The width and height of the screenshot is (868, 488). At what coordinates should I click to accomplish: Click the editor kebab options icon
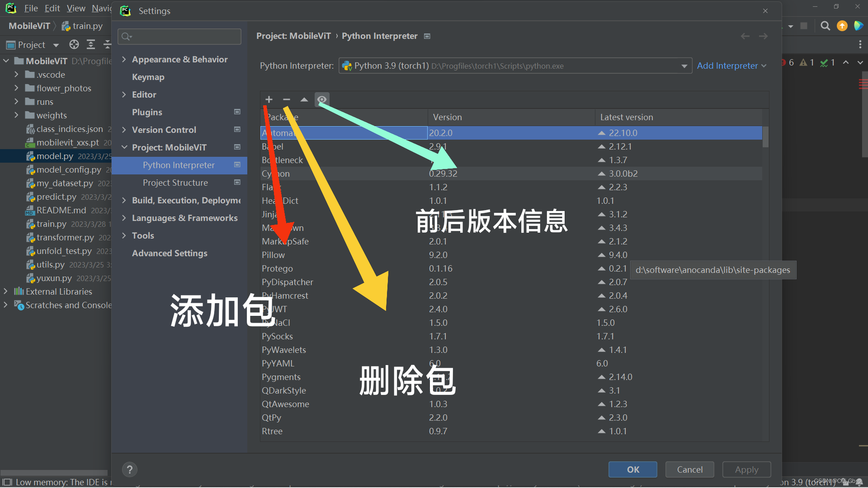[x=860, y=44]
